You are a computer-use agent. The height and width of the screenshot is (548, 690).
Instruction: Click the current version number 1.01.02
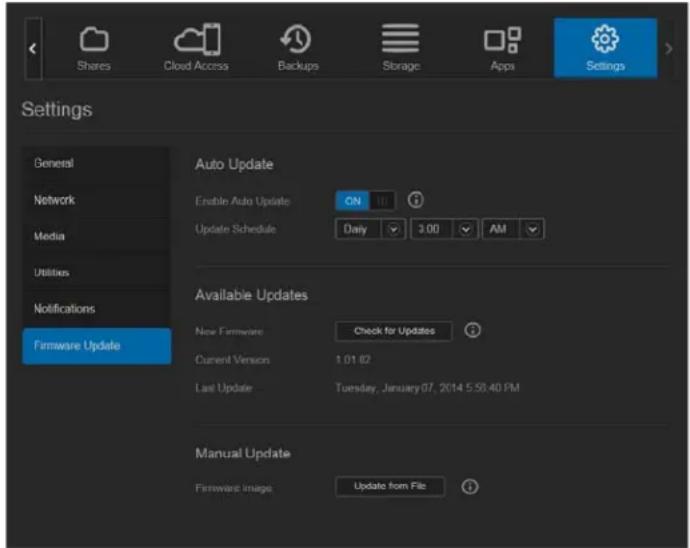click(x=353, y=360)
